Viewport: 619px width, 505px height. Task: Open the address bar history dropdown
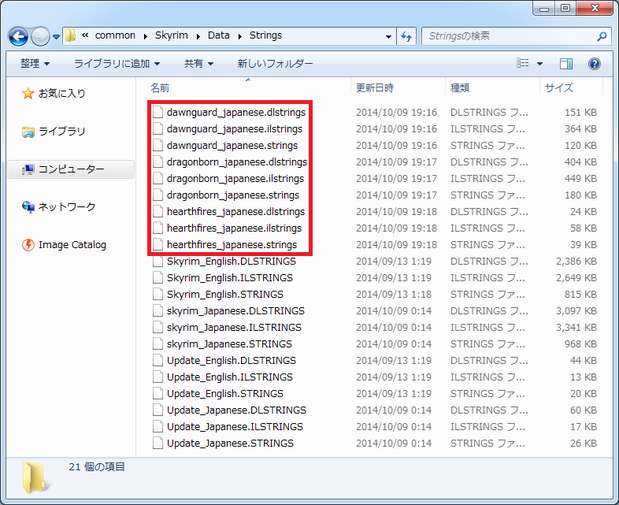coord(388,37)
